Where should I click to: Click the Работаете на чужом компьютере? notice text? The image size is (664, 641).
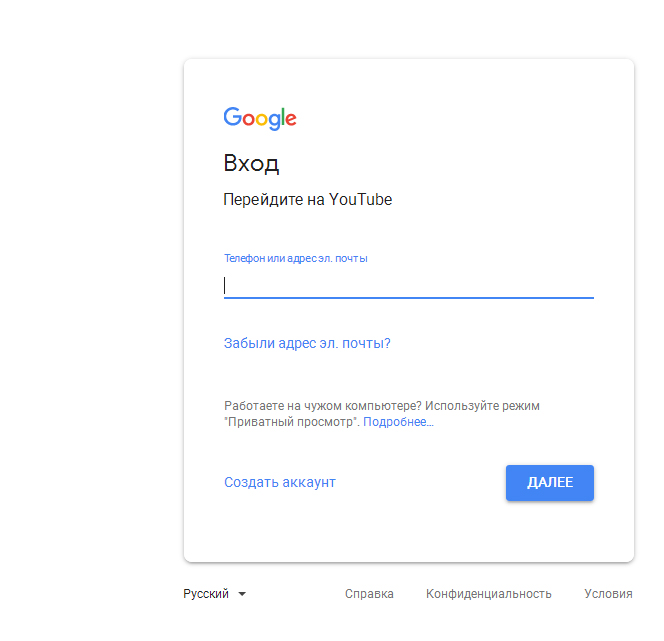pyautogui.click(x=322, y=406)
